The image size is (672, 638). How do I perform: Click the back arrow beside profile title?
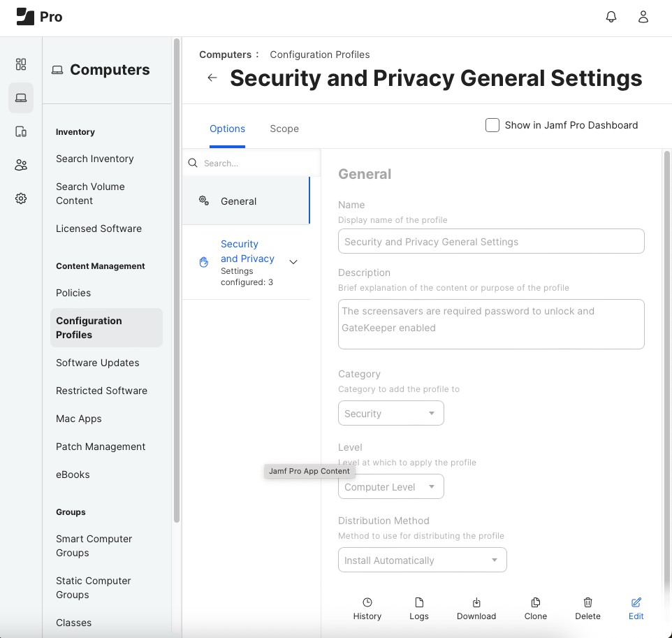coord(212,78)
